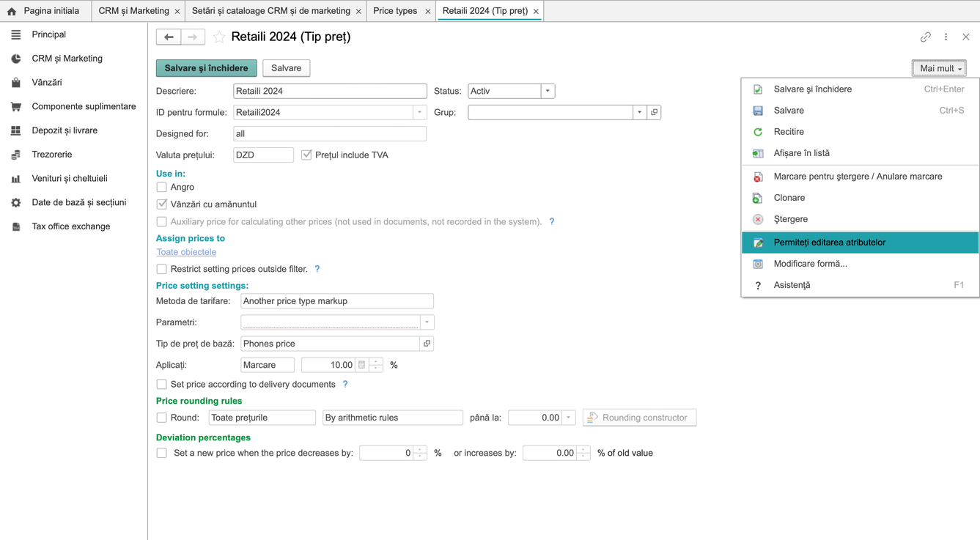Enable Restrict setting prices outside filter
This screenshot has height=540, width=980.
pyautogui.click(x=162, y=269)
